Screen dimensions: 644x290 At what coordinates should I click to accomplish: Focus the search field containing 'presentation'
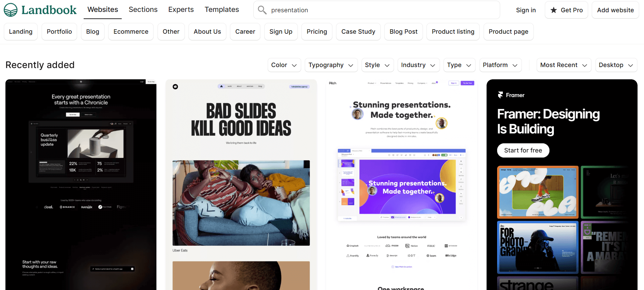377,10
